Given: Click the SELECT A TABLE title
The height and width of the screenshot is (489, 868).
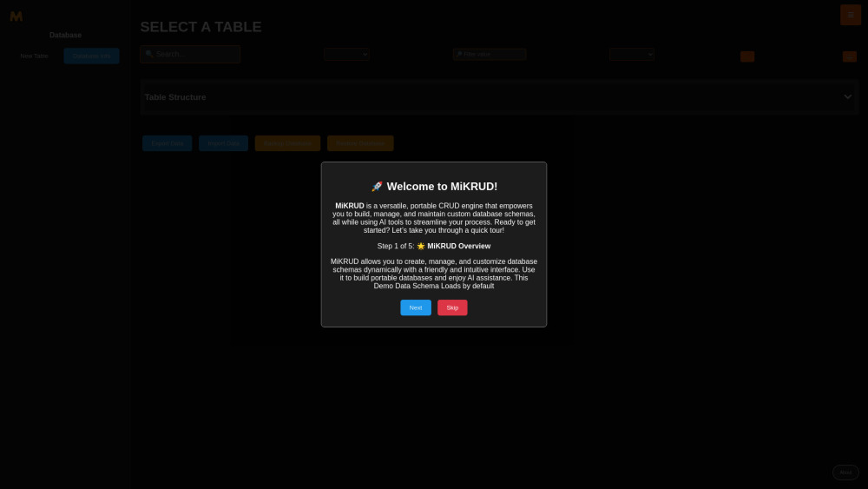Looking at the screenshot, I should tap(201, 27).
